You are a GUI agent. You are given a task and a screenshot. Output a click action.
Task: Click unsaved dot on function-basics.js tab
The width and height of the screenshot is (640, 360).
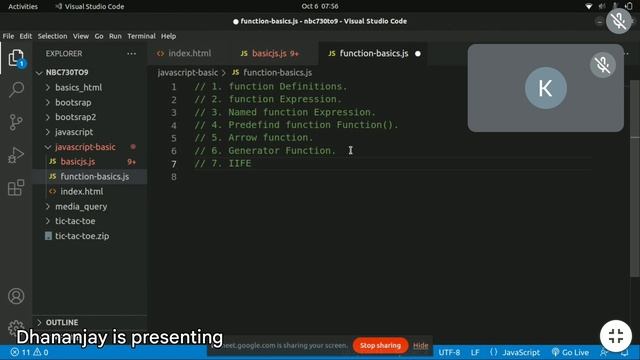coord(418,53)
